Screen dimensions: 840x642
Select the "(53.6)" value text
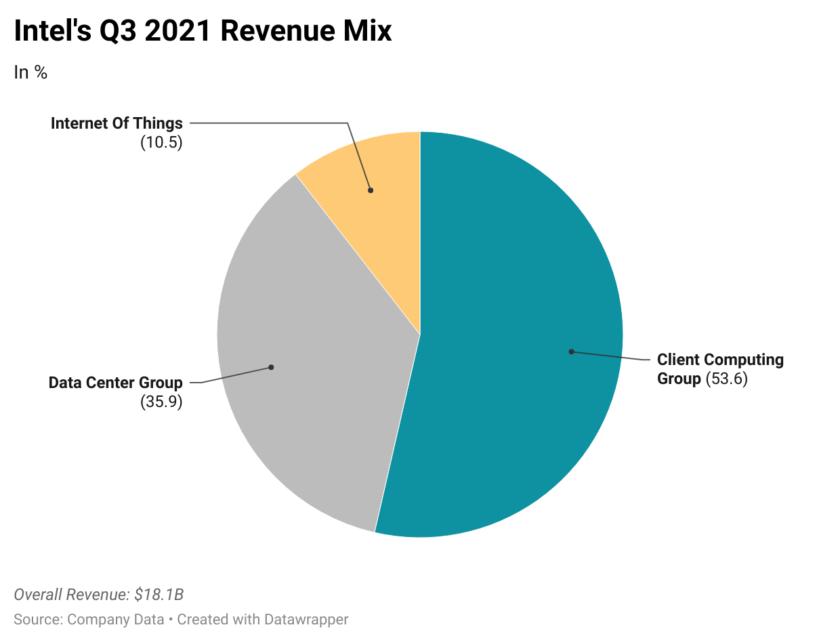726,379
